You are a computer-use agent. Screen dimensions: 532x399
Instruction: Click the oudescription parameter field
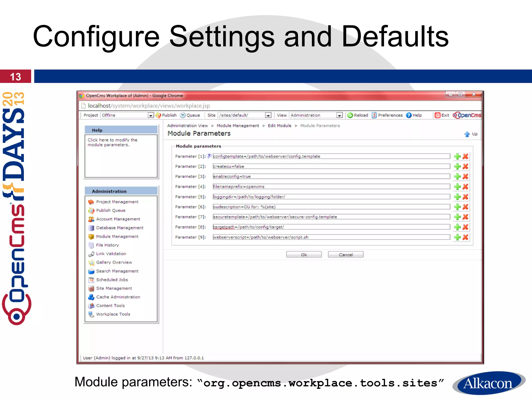point(331,207)
